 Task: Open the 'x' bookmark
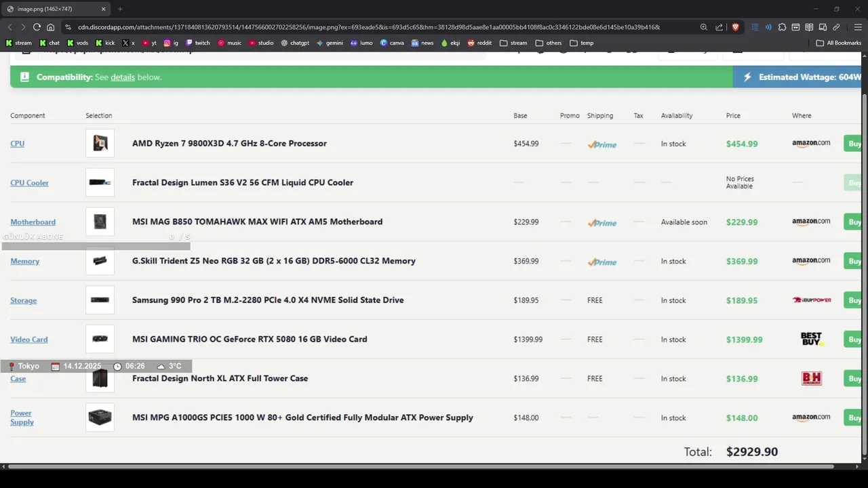128,43
